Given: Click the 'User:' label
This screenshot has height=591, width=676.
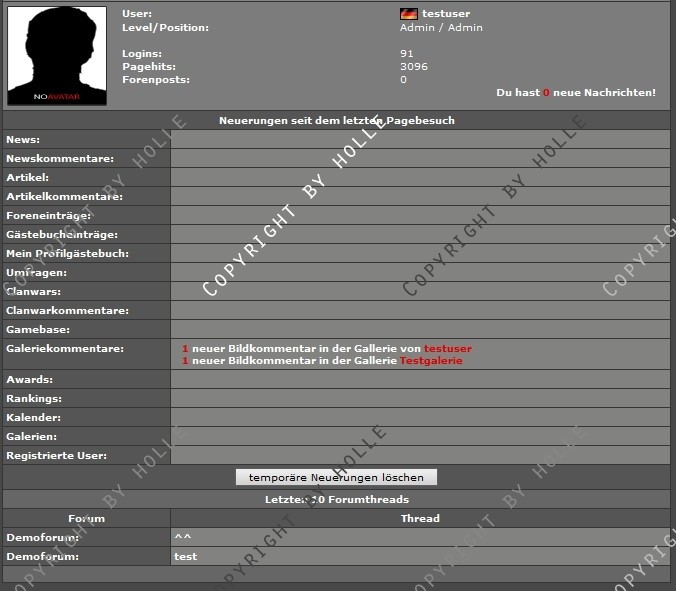Looking at the screenshot, I should 137,14.
